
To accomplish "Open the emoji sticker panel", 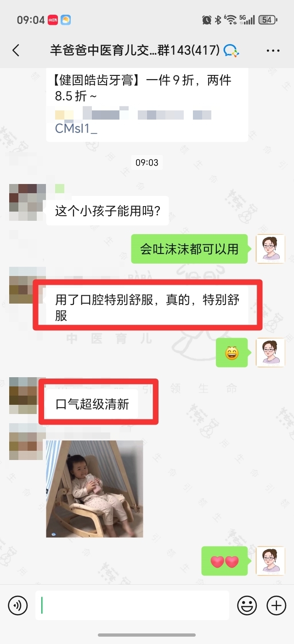I will tap(247, 605).
